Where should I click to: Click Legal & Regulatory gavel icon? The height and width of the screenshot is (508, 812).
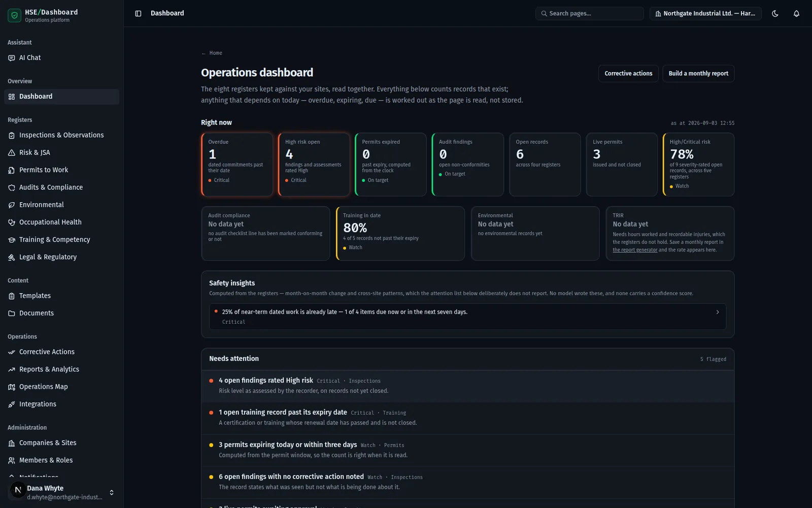(x=12, y=257)
